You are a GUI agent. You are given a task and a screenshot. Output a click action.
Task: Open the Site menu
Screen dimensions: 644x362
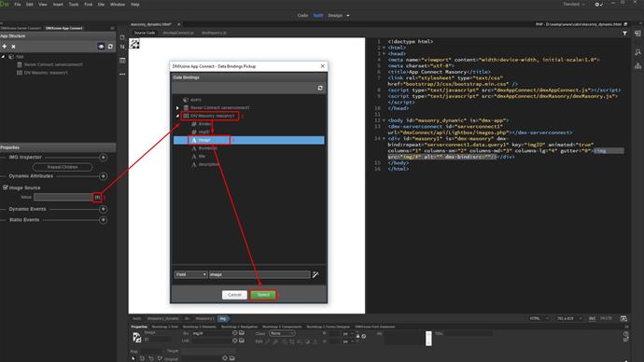pyautogui.click(x=101, y=5)
